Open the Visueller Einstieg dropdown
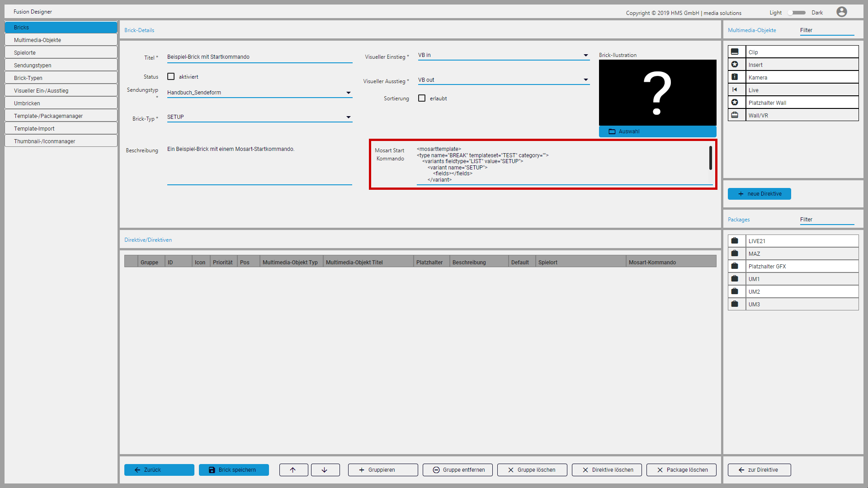868x488 pixels. coord(585,55)
